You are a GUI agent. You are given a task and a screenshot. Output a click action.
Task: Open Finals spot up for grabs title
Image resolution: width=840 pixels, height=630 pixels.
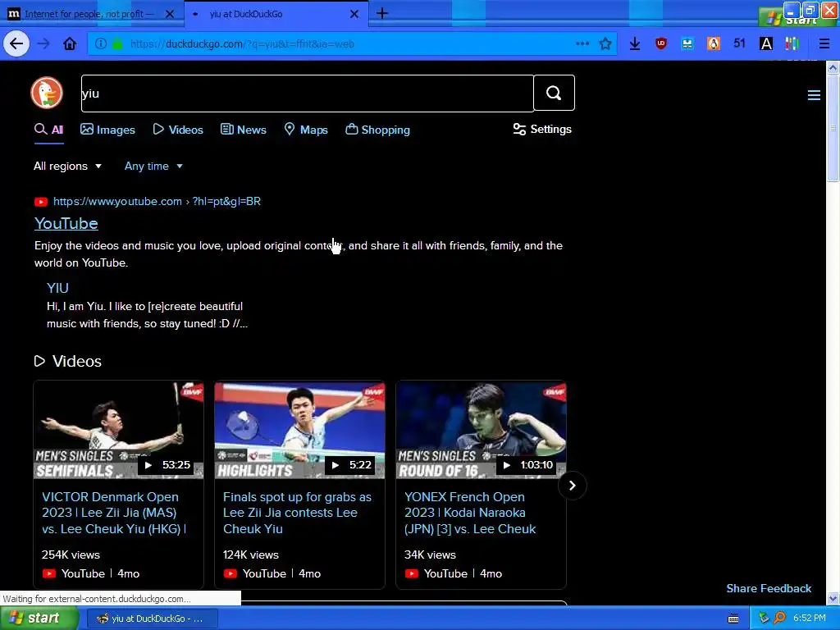point(297,513)
